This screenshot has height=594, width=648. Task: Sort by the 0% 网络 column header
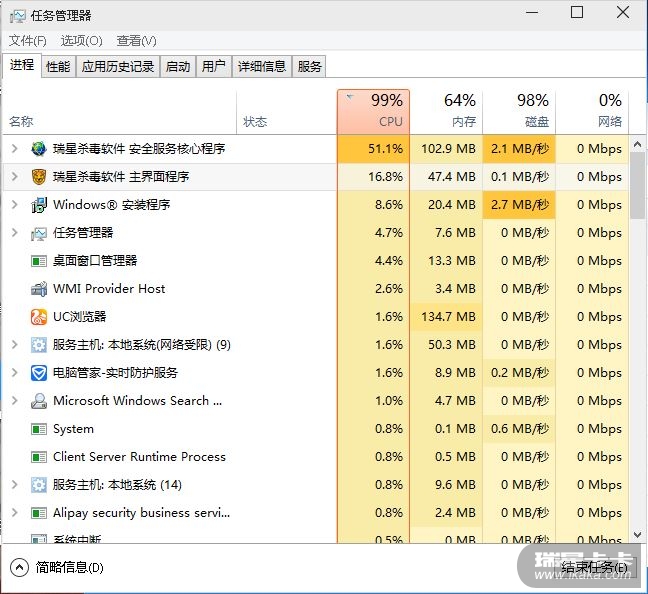(592, 112)
